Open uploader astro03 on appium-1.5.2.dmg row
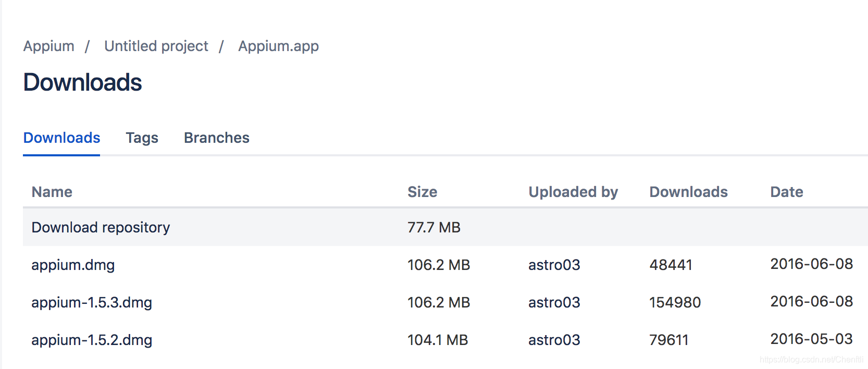This screenshot has height=369, width=868. click(554, 340)
